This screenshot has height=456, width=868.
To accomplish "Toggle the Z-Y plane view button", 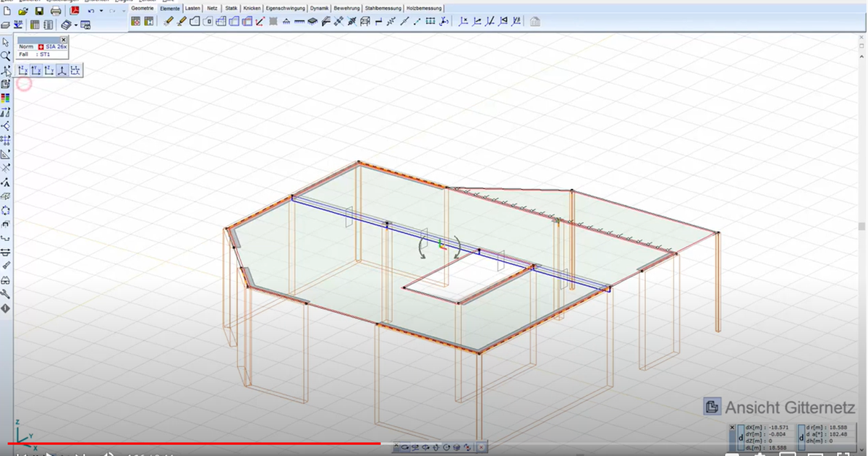I will pos(48,70).
